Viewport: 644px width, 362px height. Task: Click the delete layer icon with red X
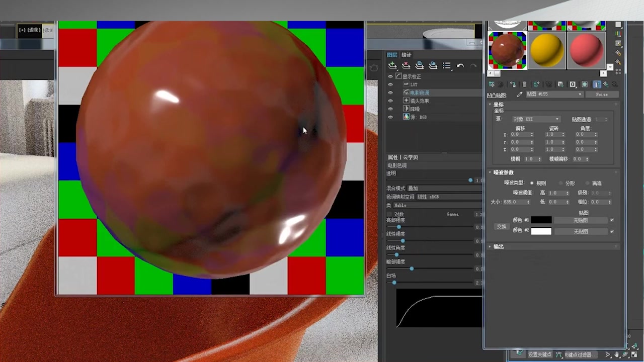coord(406,65)
